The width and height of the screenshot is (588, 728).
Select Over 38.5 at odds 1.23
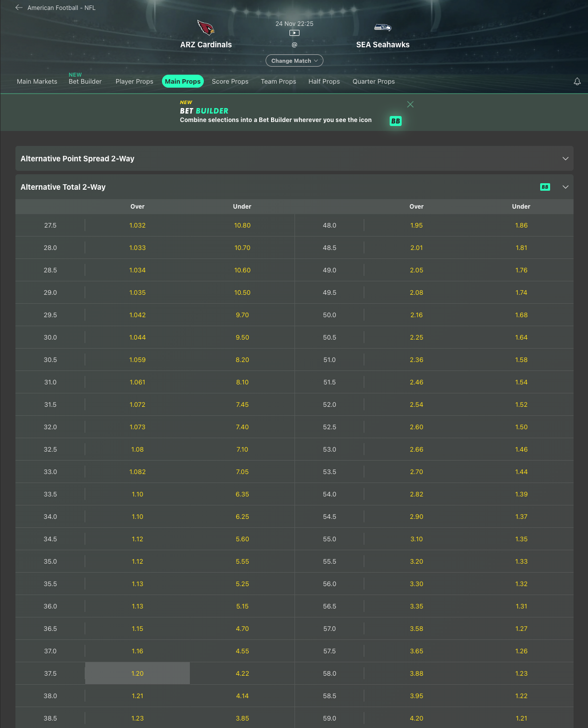pyautogui.click(x=138, y=718)
